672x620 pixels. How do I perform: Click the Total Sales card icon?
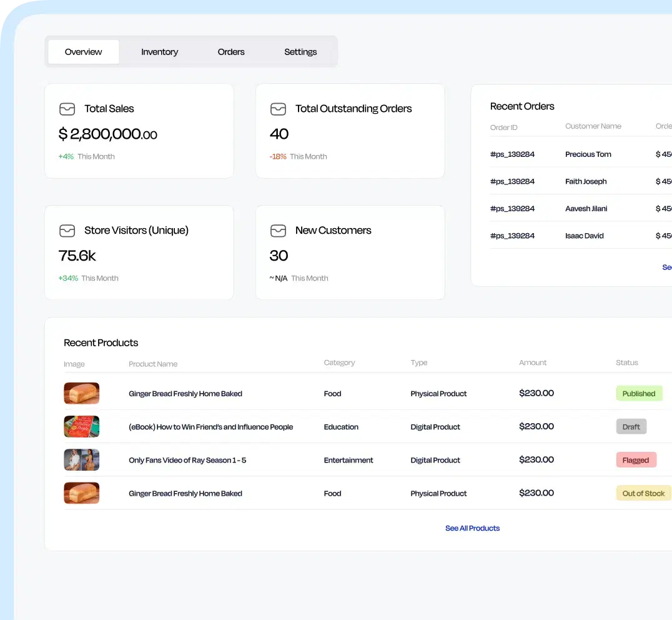[67, 109]
